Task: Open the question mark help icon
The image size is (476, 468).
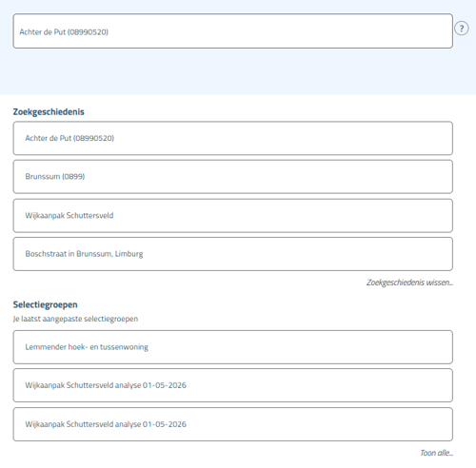Action: 462,29
